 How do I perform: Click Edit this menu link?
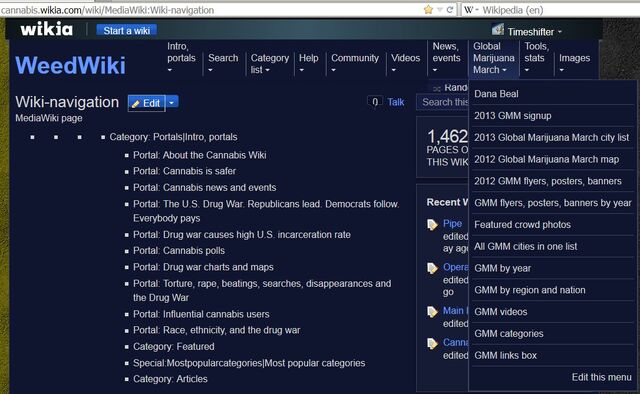(602, 377)
